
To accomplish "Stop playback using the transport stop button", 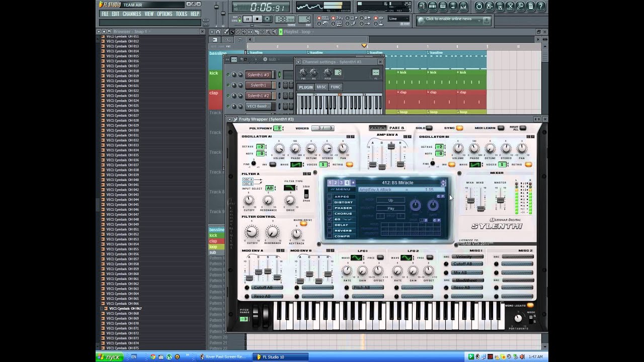I will click(x=257, y=19).
